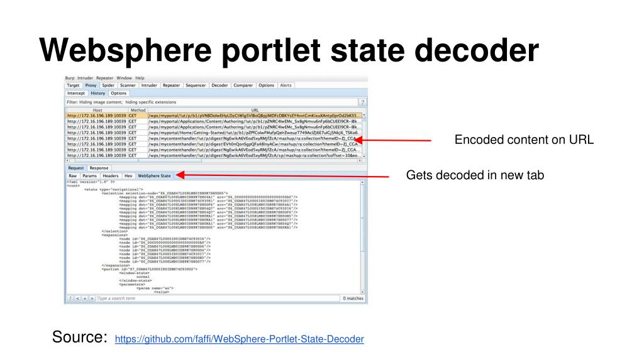Select the Home/Getting-Started request row
The height and width of the screenshot is (362, 644).
coord(214,133)
